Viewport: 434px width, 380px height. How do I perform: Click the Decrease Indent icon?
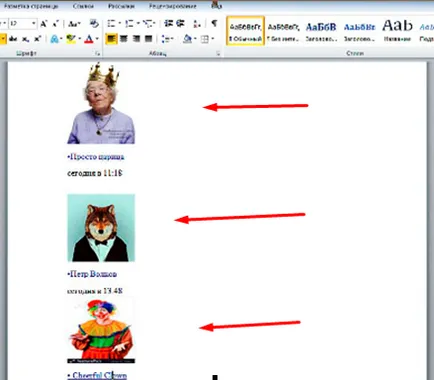pyautogui.click(x=168, y=24)
